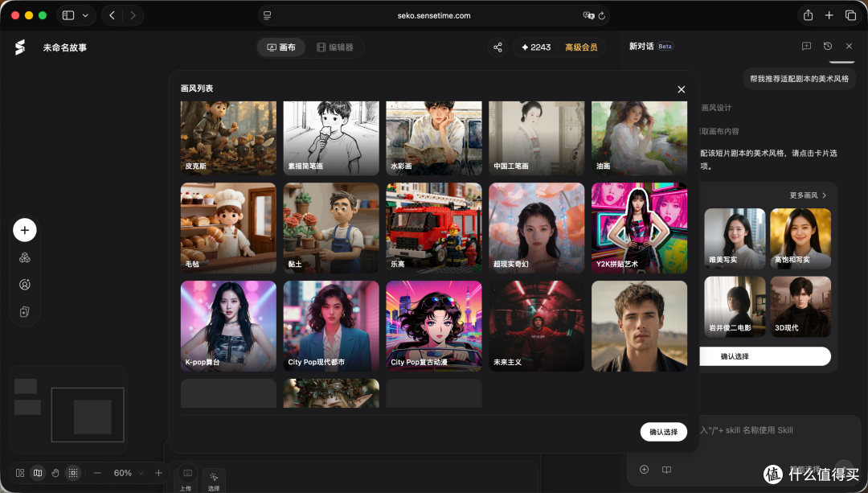
Task: Switch to the 画布 tab
Action: 281,47
